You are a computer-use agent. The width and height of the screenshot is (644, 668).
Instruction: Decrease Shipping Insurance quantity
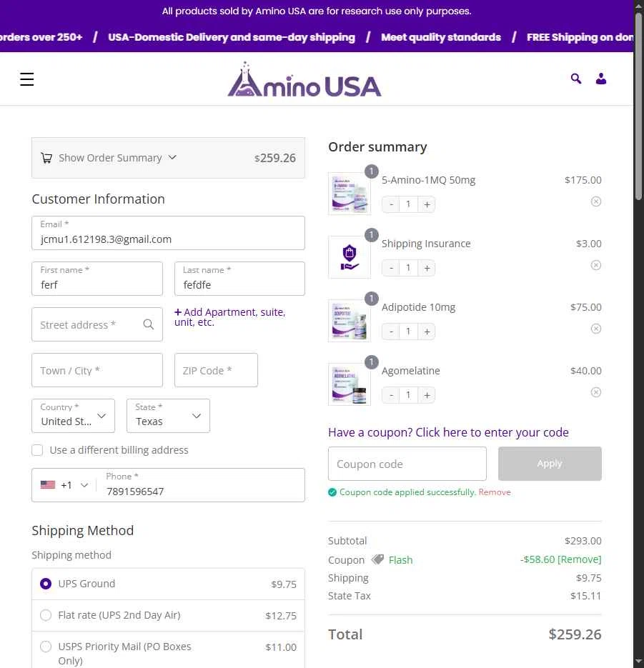coord(391,268)
